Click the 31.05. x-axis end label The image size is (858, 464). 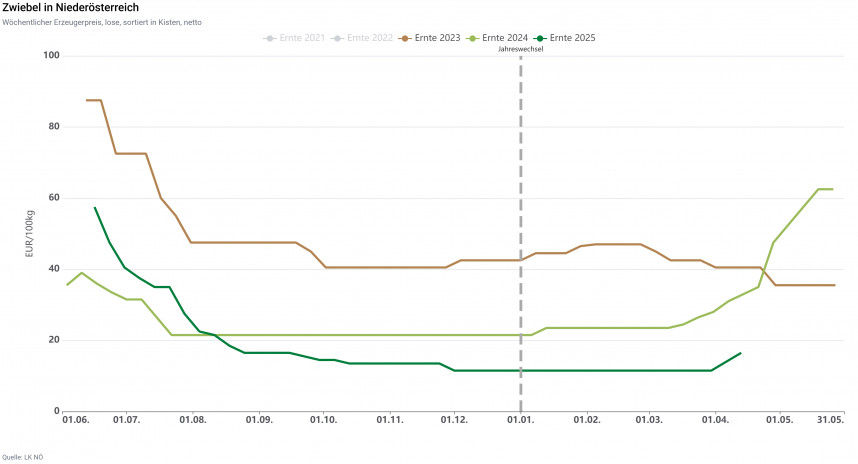tap(831, 420)
